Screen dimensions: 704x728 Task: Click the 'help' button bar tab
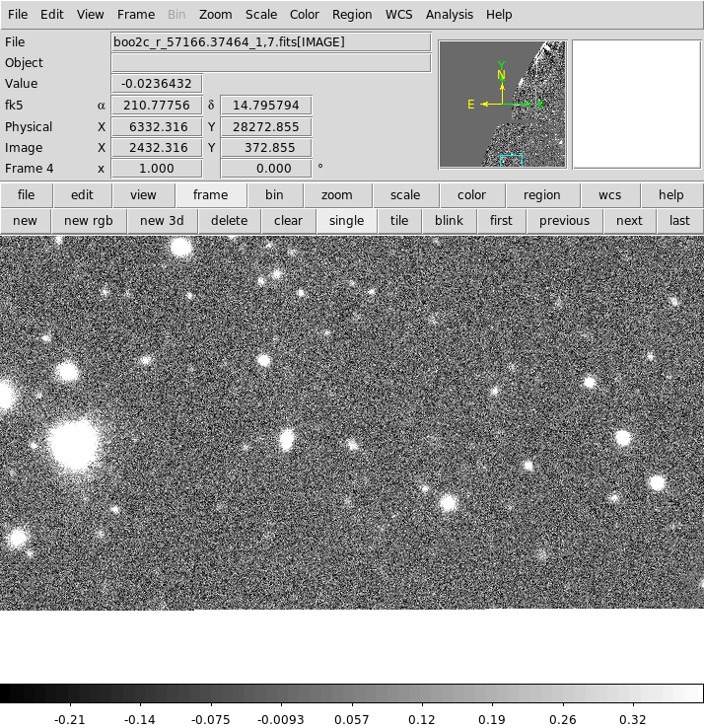pos(671,195)
